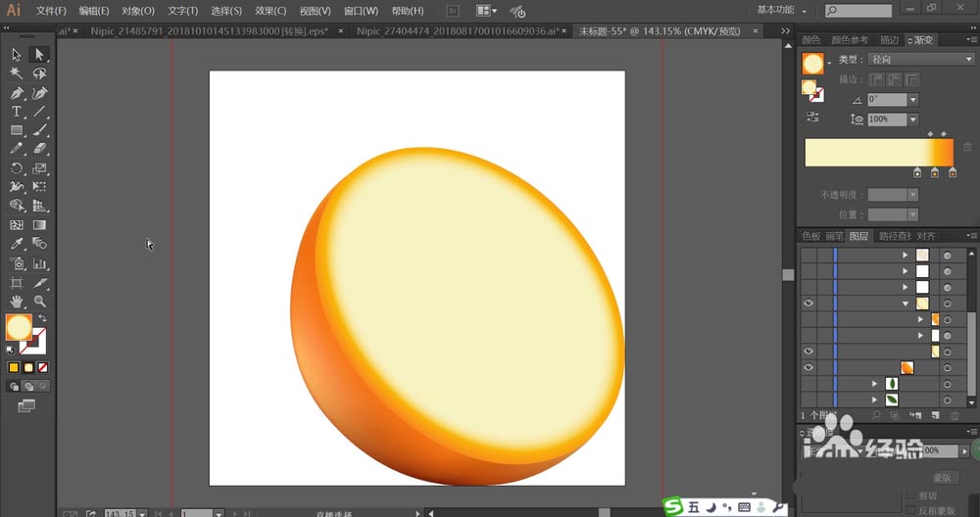The image size is (980, 517).
Task: Select the leftmost cream gradient stop
Action: [x=917, y=173]
